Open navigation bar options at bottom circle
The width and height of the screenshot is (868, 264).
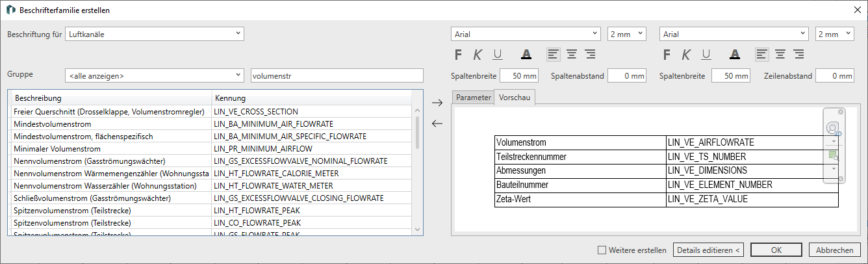click(x=840, y=179)
